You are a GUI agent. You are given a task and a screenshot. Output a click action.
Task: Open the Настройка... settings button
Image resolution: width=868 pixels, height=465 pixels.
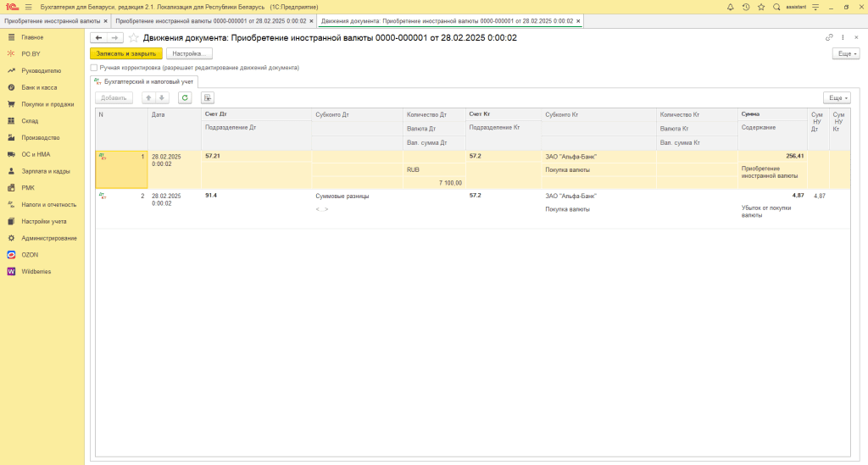(189, 53)
